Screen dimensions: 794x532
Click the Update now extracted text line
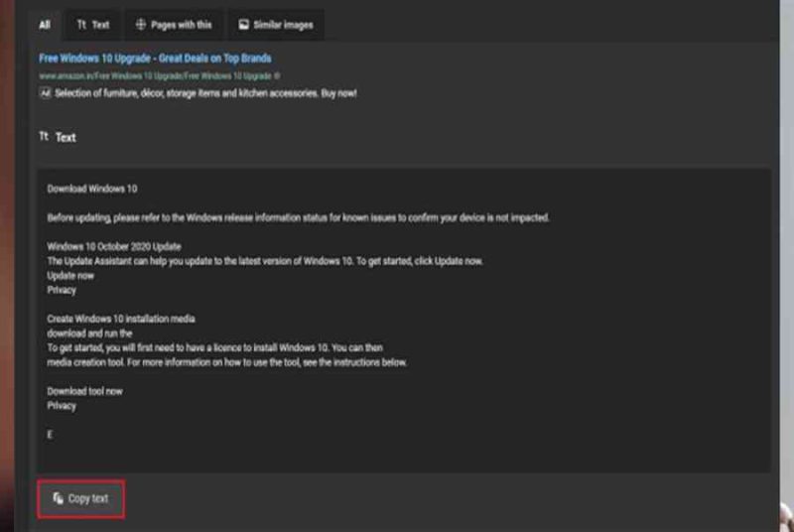coord(70,276)
